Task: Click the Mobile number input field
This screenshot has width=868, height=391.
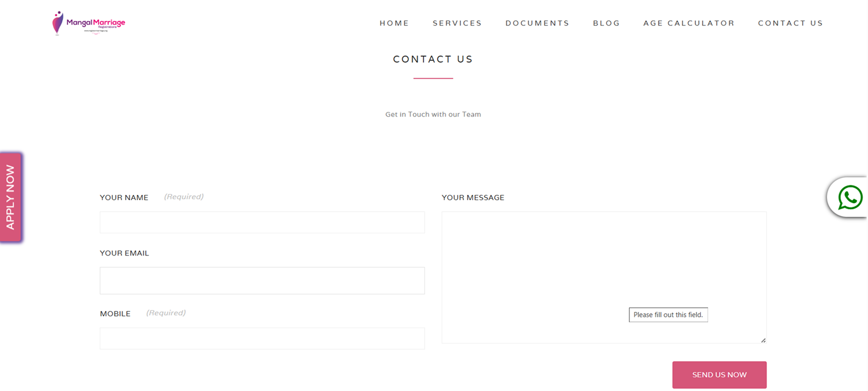Action: click(262, 339)
